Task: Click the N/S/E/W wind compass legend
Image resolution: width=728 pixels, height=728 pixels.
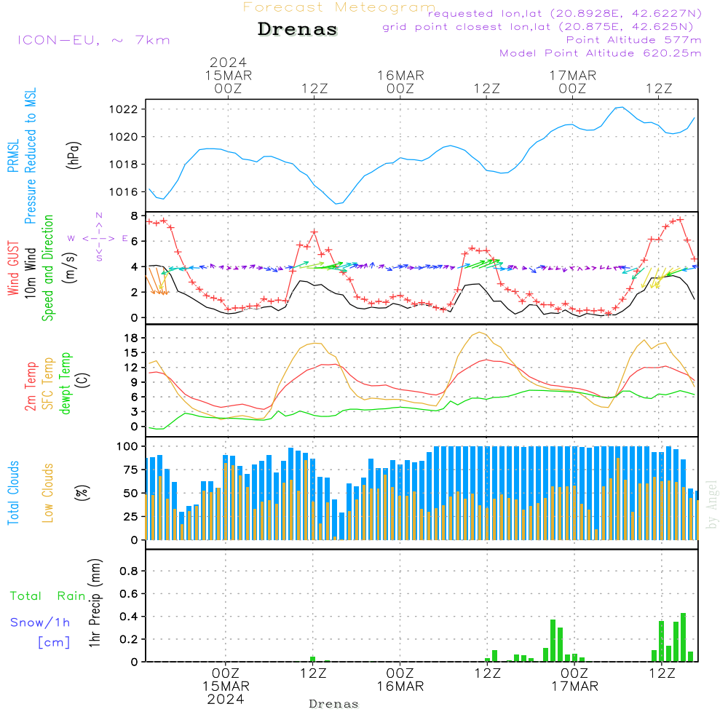Action: [x=98, y=237]
